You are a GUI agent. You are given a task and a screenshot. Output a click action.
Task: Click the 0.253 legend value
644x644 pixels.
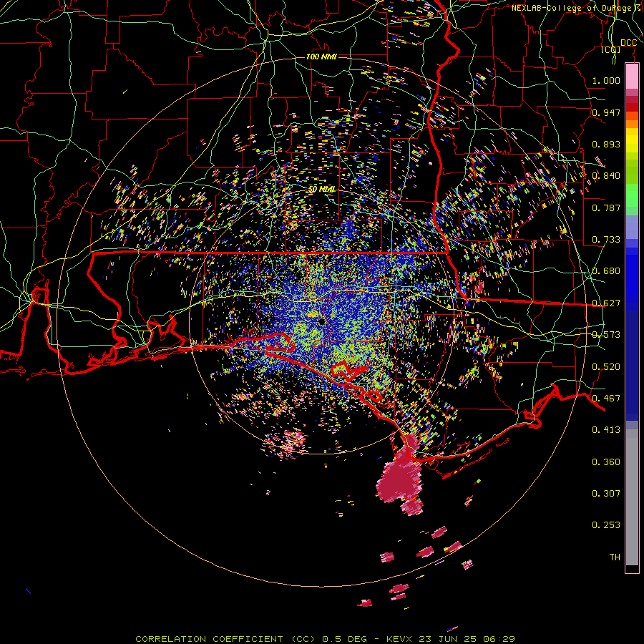tap(606, 525)
